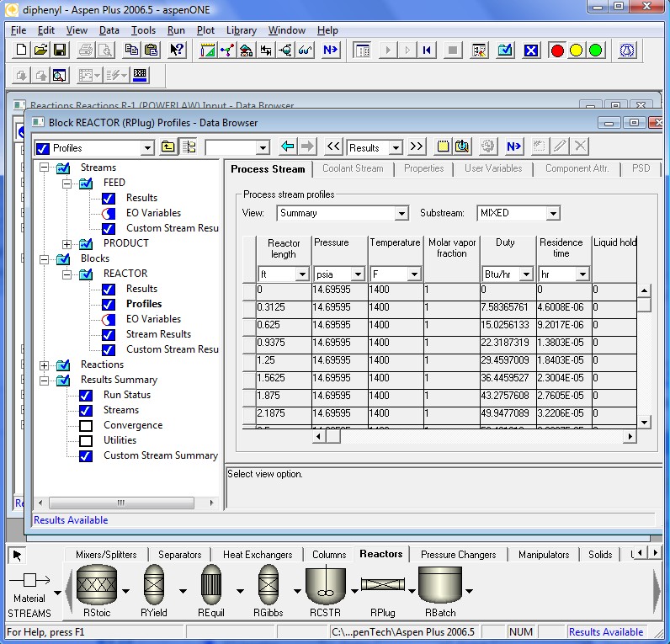Viewport: 670px width, 644px height.
Task: Expand the PRODUCT stream tree node
Action: [x=67, y=243]
